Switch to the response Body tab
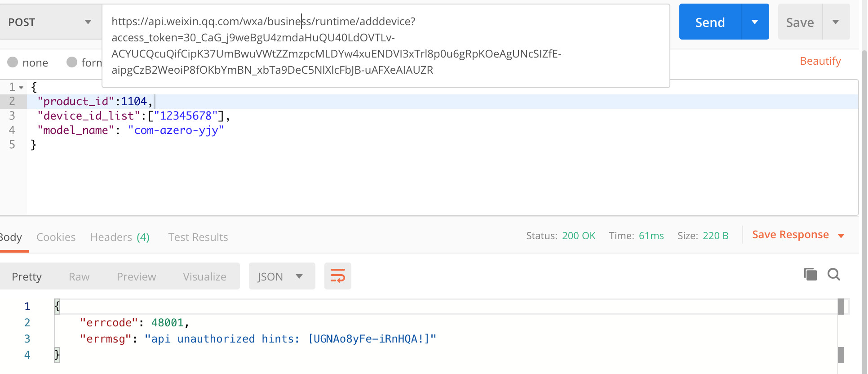The image size is (868, 374). (11, 237)
